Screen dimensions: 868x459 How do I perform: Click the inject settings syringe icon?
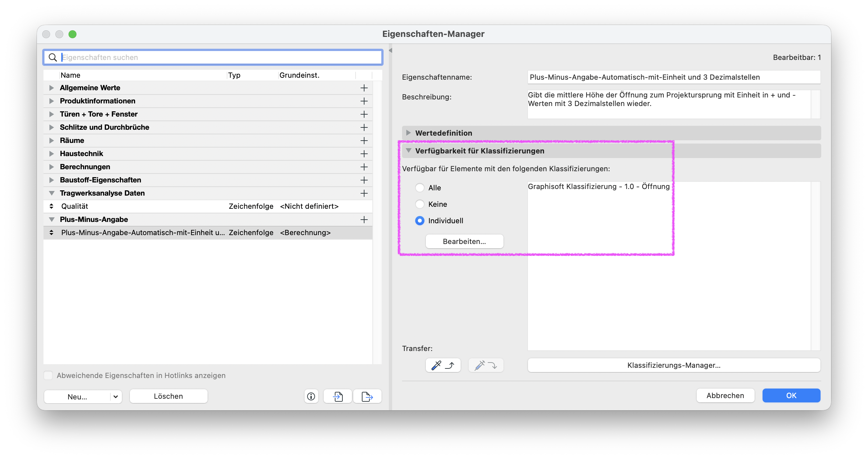point(485,365)
